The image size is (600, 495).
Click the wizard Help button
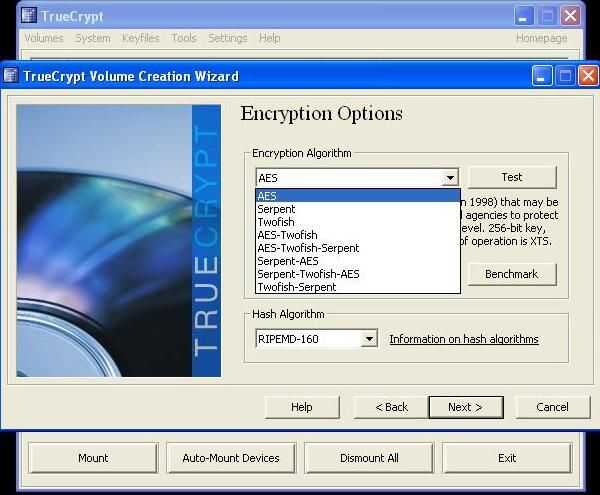coord(302,407)
